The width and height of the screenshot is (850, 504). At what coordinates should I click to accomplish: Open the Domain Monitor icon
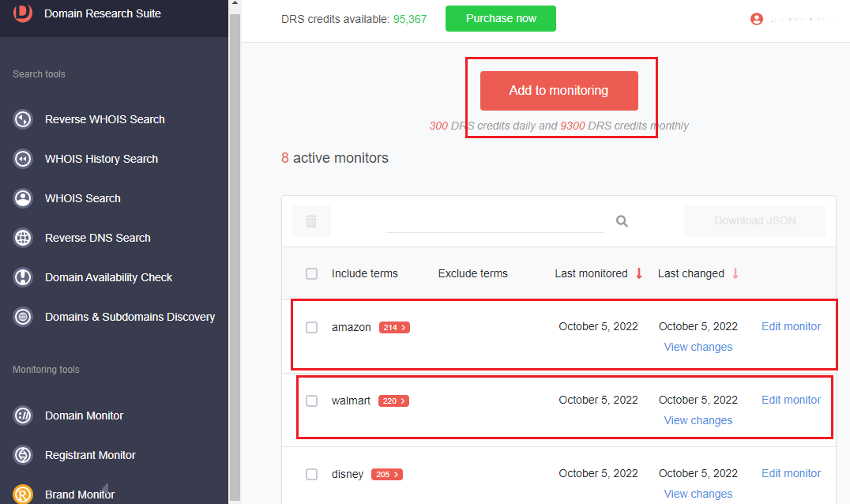coord(23,416)
